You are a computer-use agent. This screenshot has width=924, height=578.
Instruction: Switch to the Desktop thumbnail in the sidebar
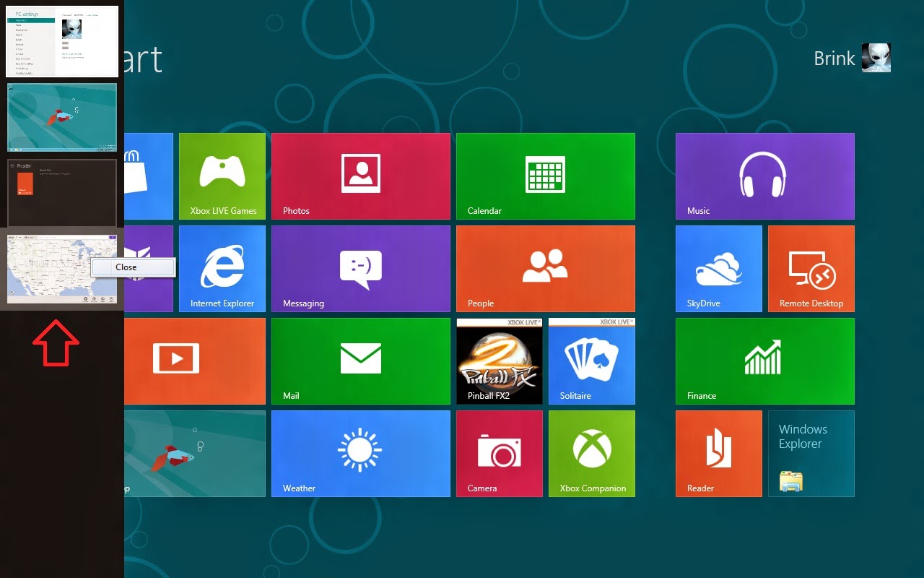[61, 117]
